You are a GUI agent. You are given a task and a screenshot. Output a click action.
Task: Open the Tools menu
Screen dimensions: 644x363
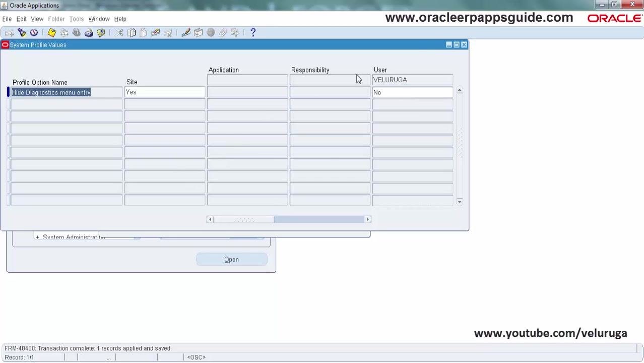click(77, 19)
